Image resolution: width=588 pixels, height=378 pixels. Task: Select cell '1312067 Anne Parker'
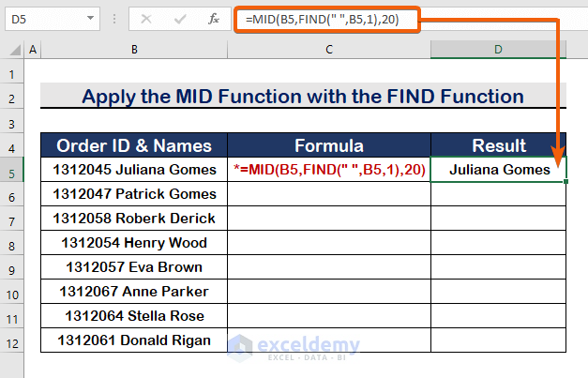pos(134,292)
